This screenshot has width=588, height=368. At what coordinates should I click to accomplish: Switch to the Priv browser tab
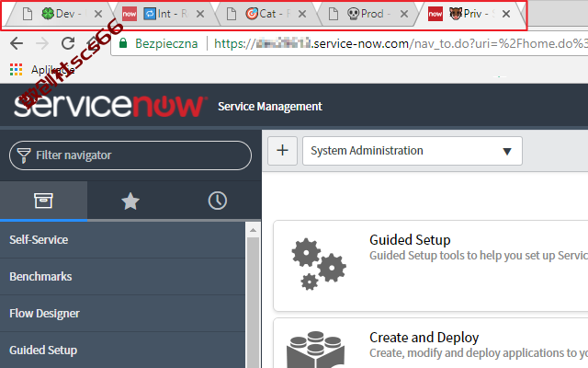(469, 15)
